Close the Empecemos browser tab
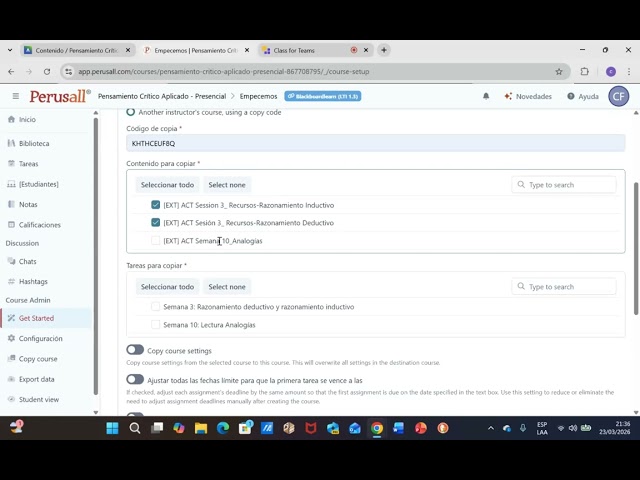Viewport: 640px width, 480px height. (247, 50)
